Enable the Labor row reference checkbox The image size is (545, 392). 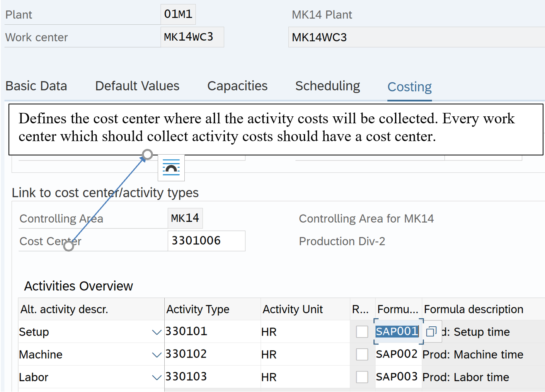click(362, 377)
